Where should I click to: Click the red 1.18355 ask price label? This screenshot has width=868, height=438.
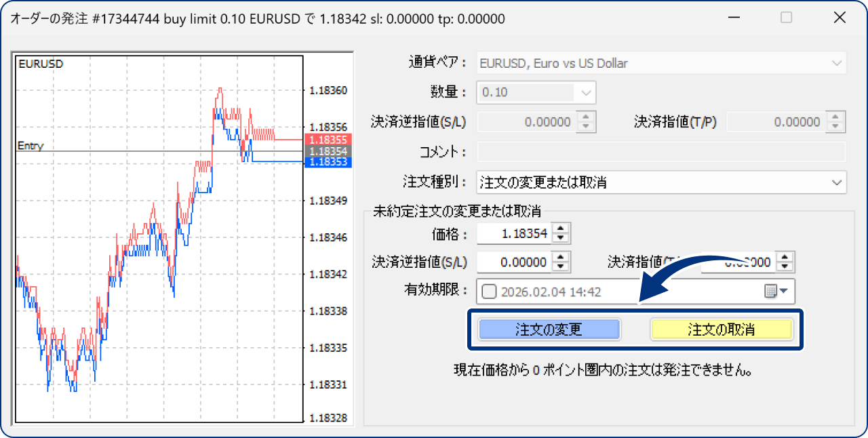pyautogui.click(x=328, y=140)
